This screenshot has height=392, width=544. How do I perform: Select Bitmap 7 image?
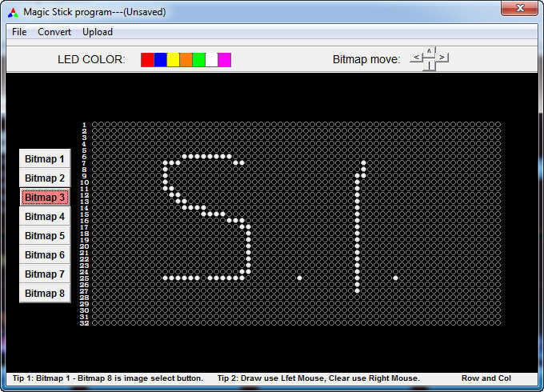45,274
